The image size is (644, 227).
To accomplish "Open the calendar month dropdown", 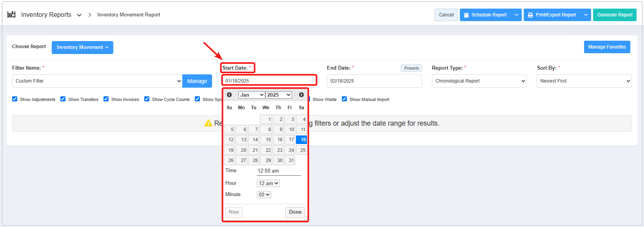I will 252,95.
